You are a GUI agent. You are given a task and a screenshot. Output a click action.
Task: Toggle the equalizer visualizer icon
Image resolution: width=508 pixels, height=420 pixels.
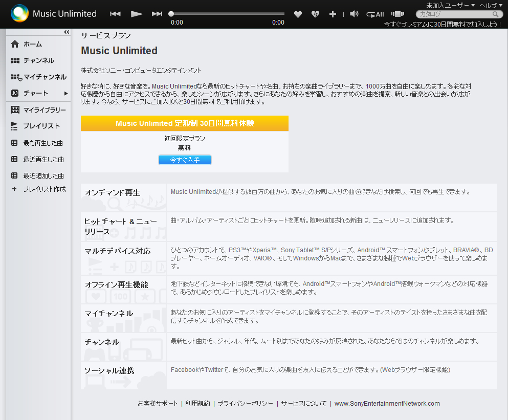click(x=397, y=14)
